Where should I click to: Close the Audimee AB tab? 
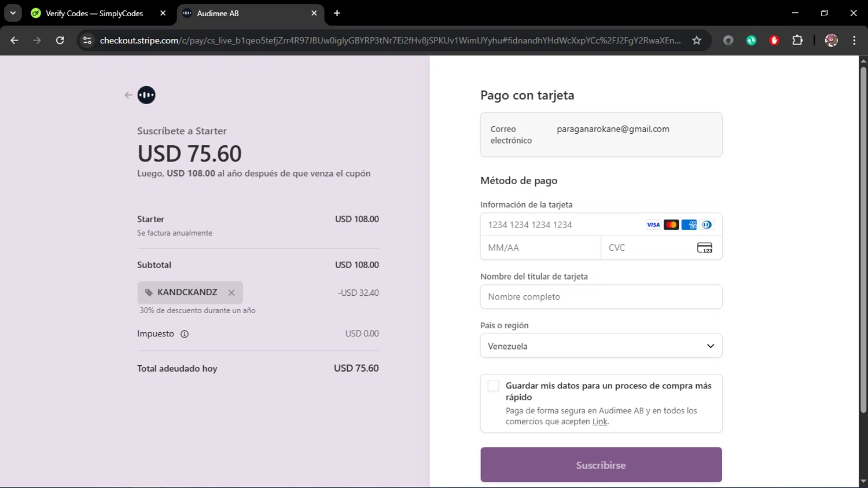tap(314, 13)
